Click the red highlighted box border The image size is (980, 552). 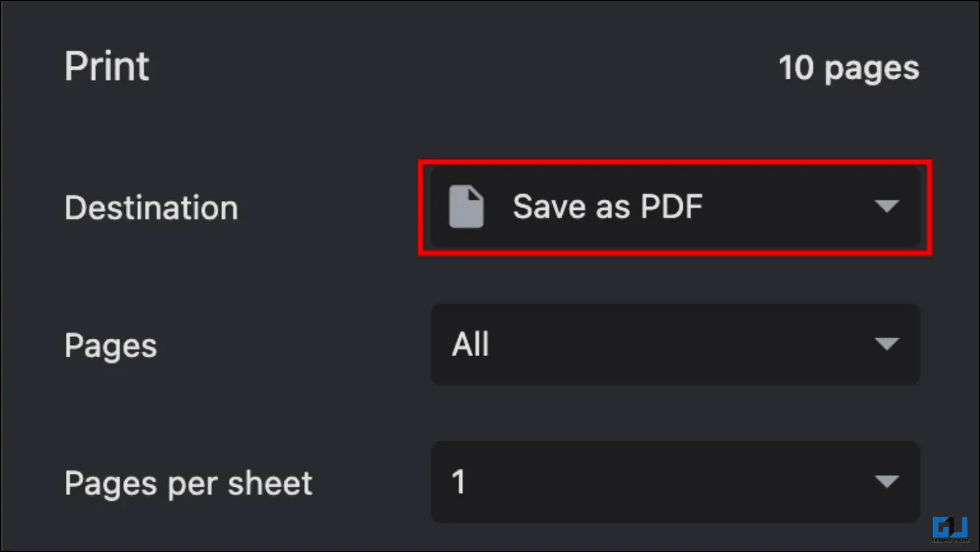675,162
